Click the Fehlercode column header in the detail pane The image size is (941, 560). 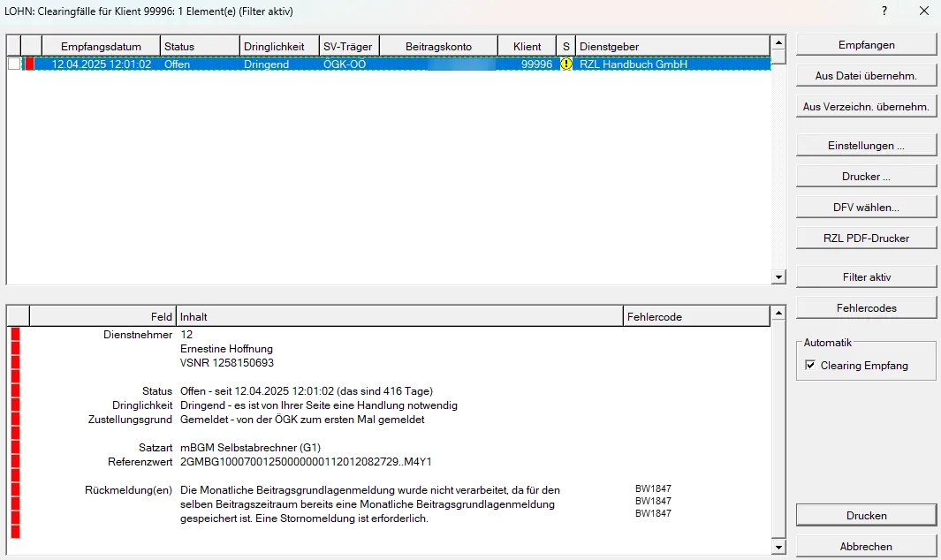(x=696, y=316)
